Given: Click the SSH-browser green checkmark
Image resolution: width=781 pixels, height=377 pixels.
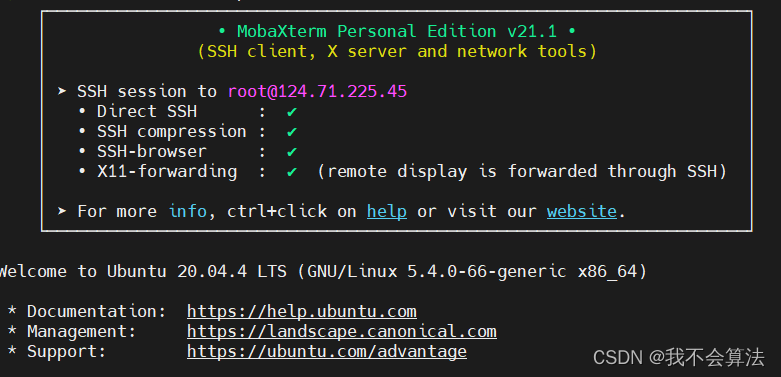Looking at the screenshot, I should (x=292, y=151).
